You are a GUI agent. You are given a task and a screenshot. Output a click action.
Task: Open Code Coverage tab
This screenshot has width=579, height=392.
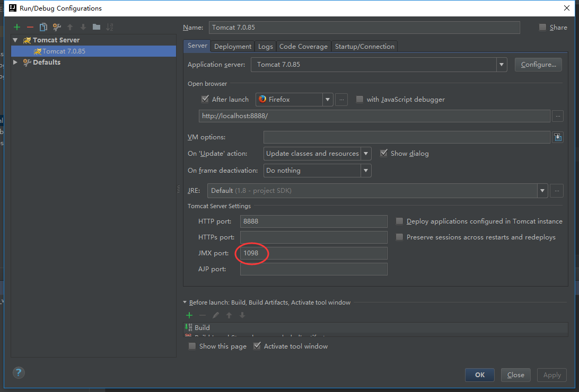click(x=303, y=47)
